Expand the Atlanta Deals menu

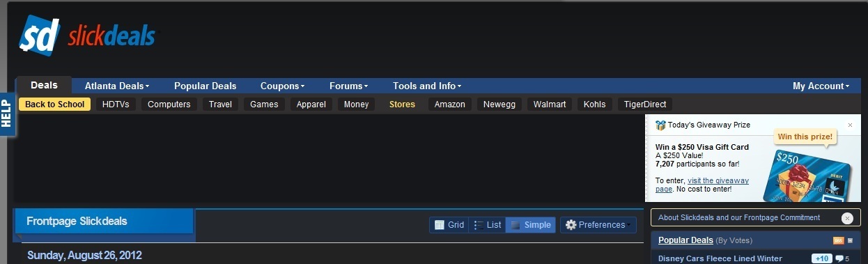[x=117, y=86]
